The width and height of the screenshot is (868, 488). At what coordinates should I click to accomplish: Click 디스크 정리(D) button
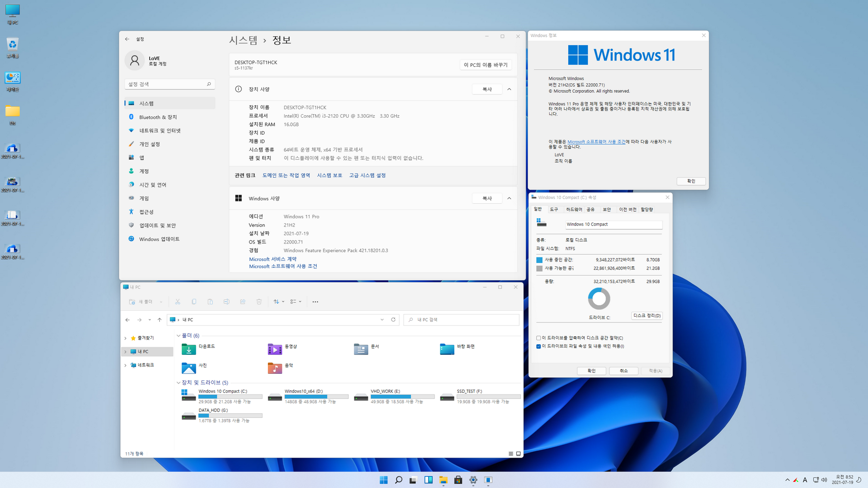647,316
